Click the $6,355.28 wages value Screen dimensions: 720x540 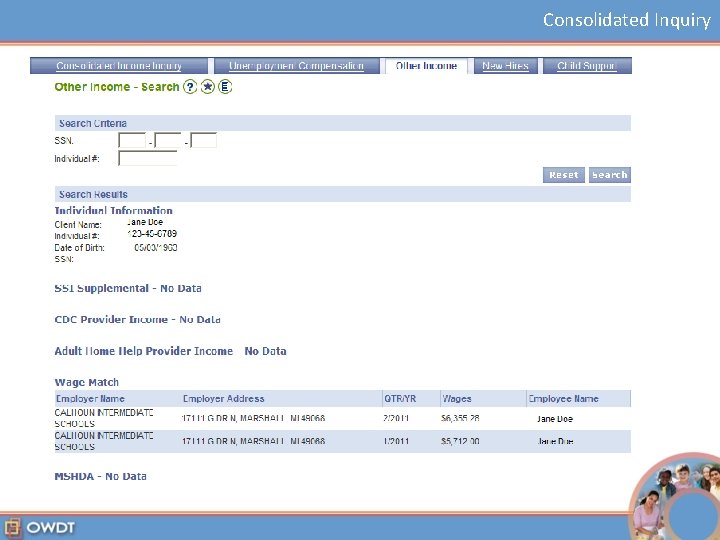[x=460, y=418]
